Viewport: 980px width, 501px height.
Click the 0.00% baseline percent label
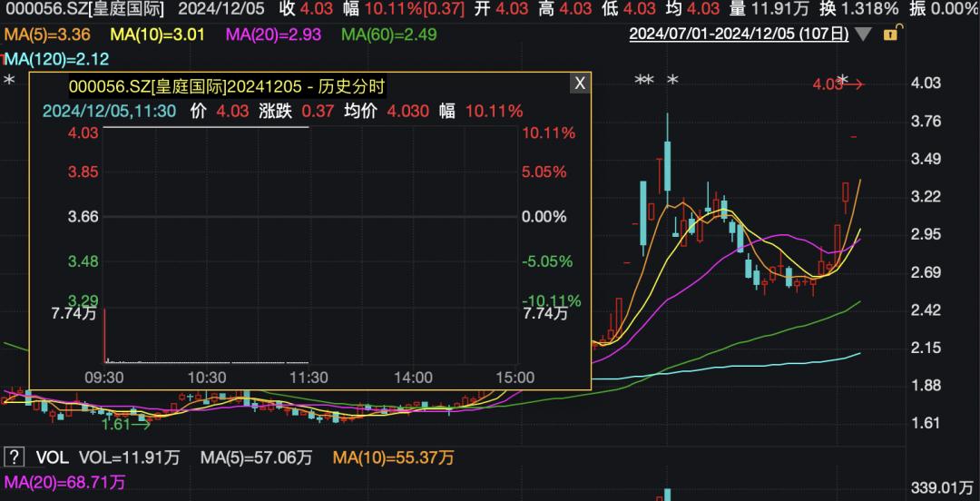(x=545, y=217)
